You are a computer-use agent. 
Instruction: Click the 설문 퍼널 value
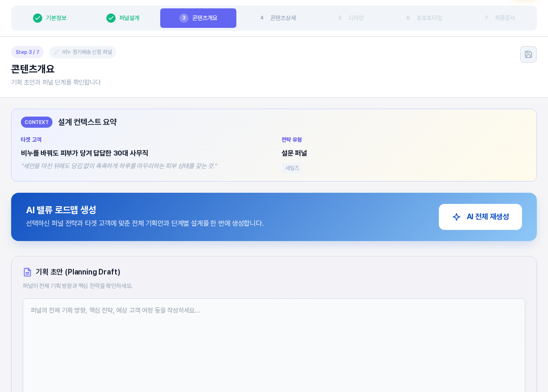pyautogui.click(x=294, y=153)
